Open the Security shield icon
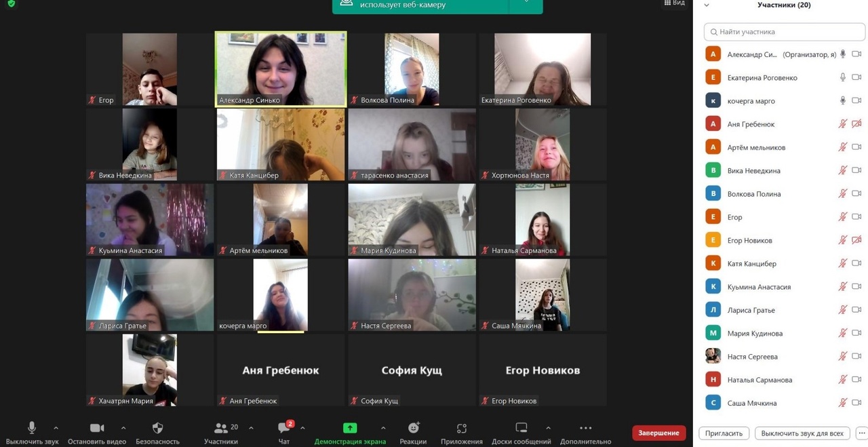The width and height of the screenshot is (868, 447). coord(157,428)
